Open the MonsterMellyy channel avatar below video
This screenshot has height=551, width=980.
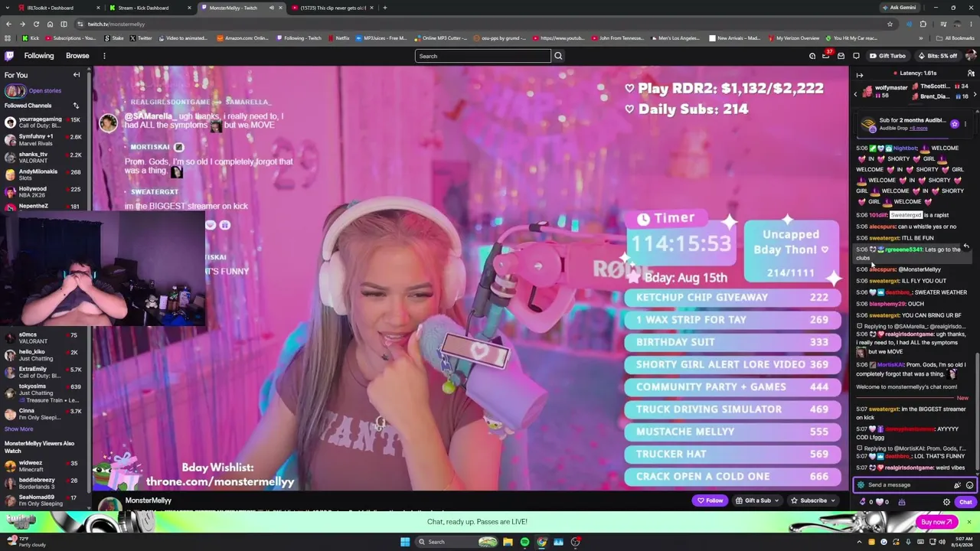tap(109, 504)
